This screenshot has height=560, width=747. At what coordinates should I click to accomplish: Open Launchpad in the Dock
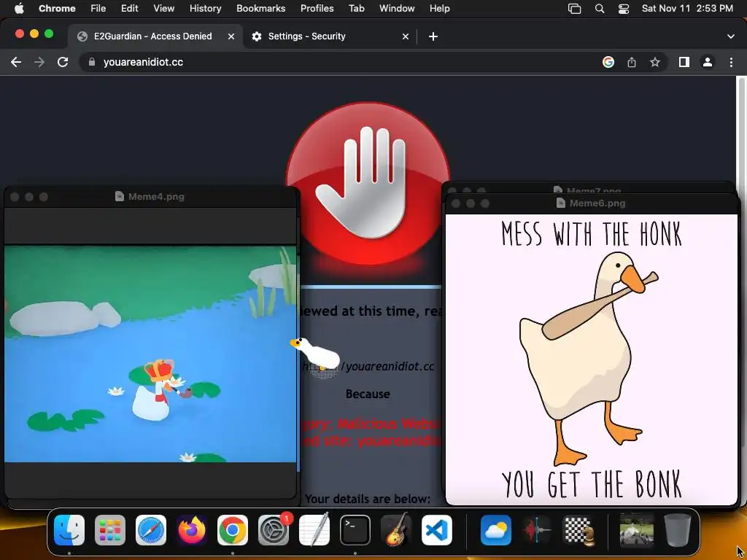(x=110, y=530)
